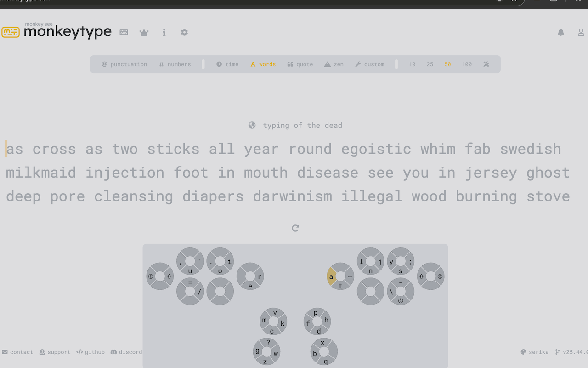Switch to quote mode
This screenshot has height=368, width=588.
point(300,64)
